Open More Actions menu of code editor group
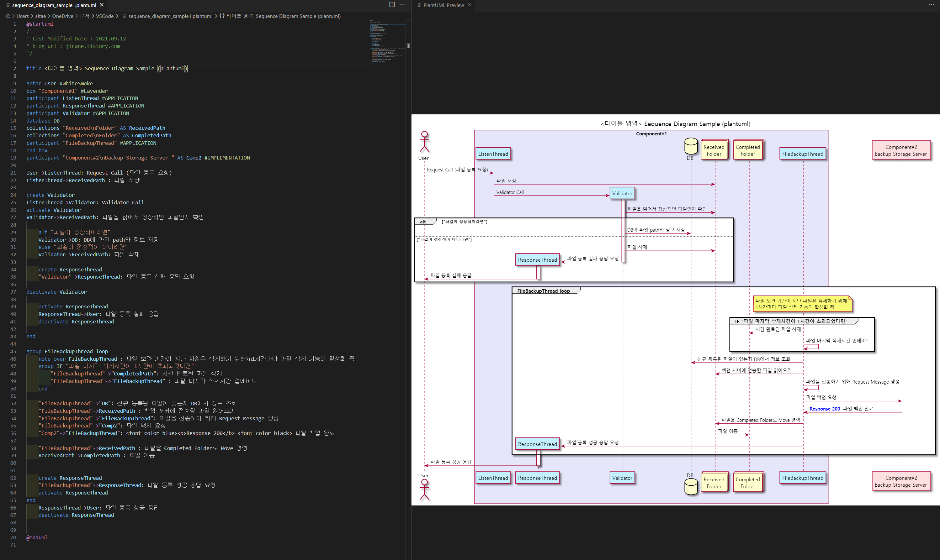This screenshot has height=560, width=940. coord(402,5)
